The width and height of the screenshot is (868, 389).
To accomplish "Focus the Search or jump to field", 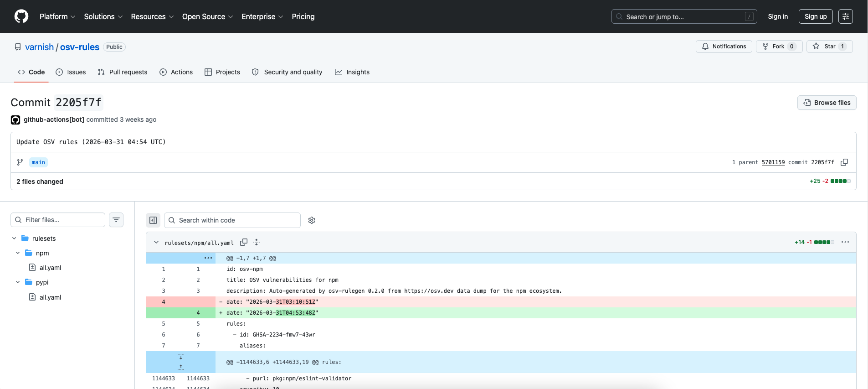I will pyautogui.click(x=684, y=16).
